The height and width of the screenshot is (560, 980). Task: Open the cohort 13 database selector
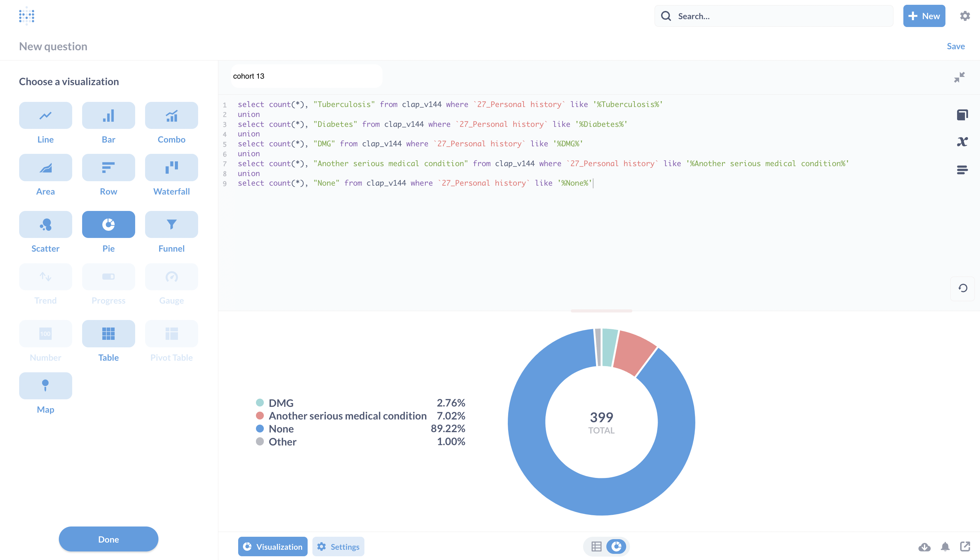click(306, 76)
